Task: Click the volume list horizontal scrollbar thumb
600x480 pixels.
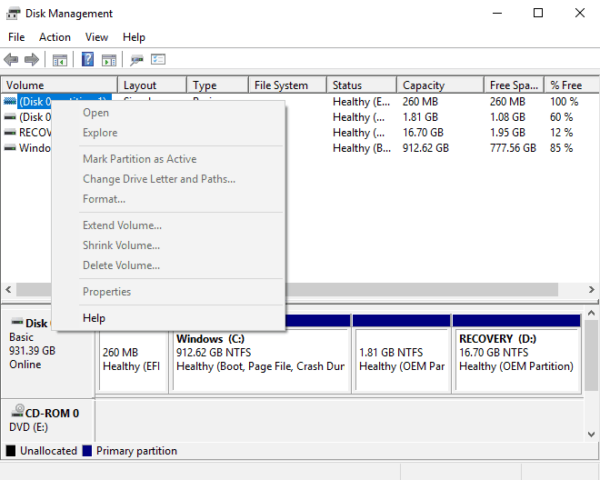Action: [x=287, y=290]
